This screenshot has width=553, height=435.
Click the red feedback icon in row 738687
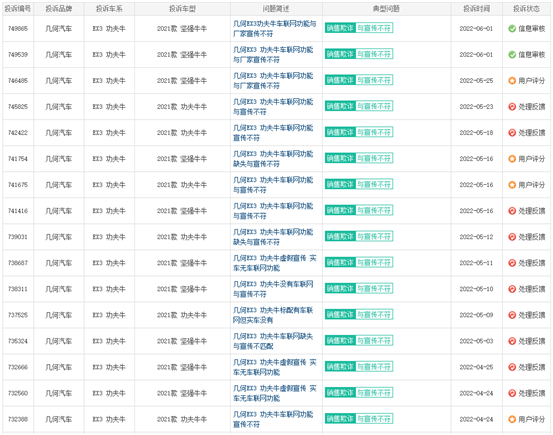(x=512, y=263)
